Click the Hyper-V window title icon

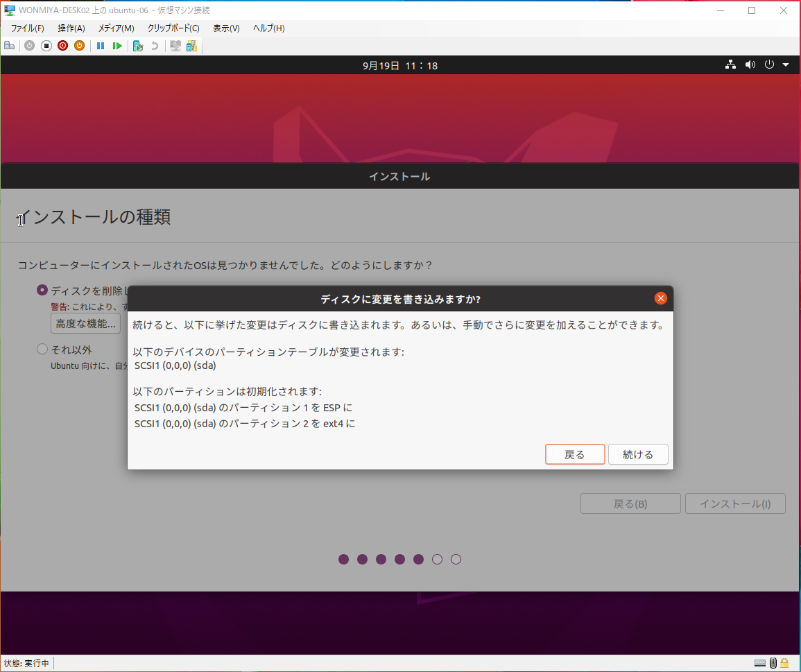[x=10, y=10]
